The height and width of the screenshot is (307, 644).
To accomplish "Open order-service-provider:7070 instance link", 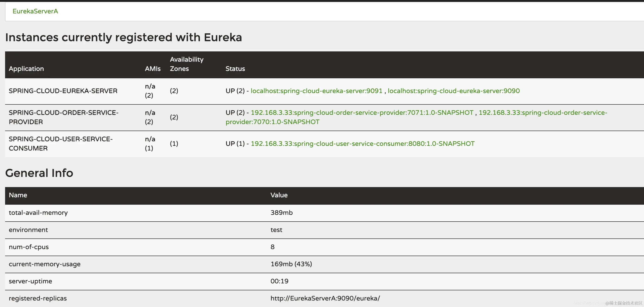I will [272, 122].
